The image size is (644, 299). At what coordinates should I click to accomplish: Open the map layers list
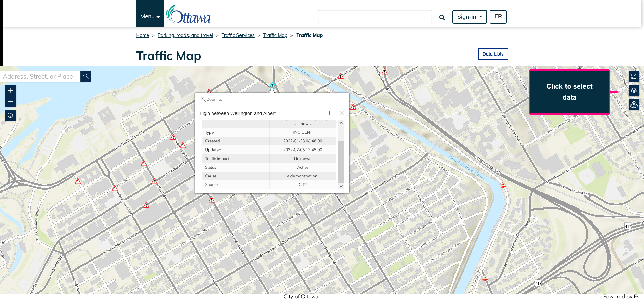[634, 91]
